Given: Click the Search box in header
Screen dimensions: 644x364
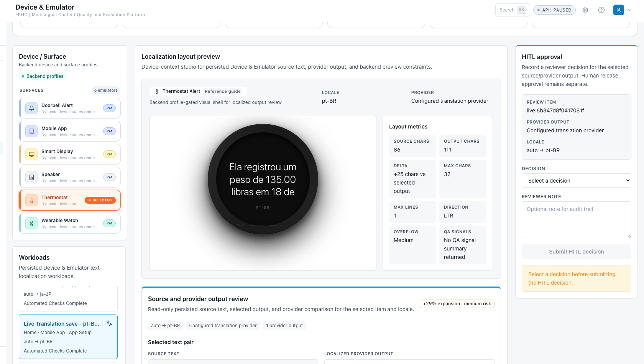Looking at the screenshot, I should click(513, 10).
